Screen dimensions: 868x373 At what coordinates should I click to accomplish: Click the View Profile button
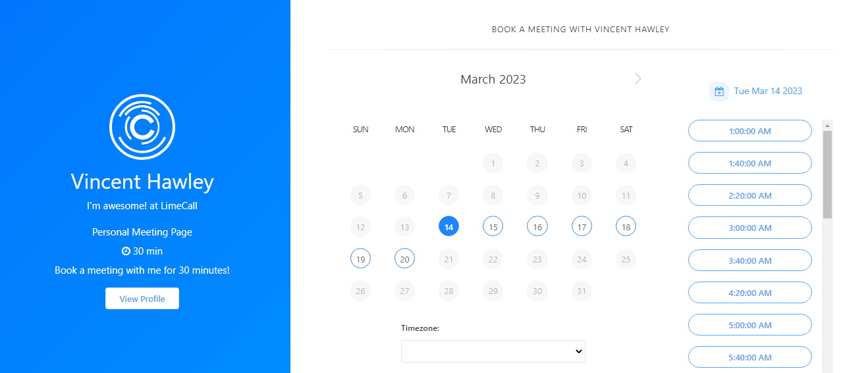[142, 299]
